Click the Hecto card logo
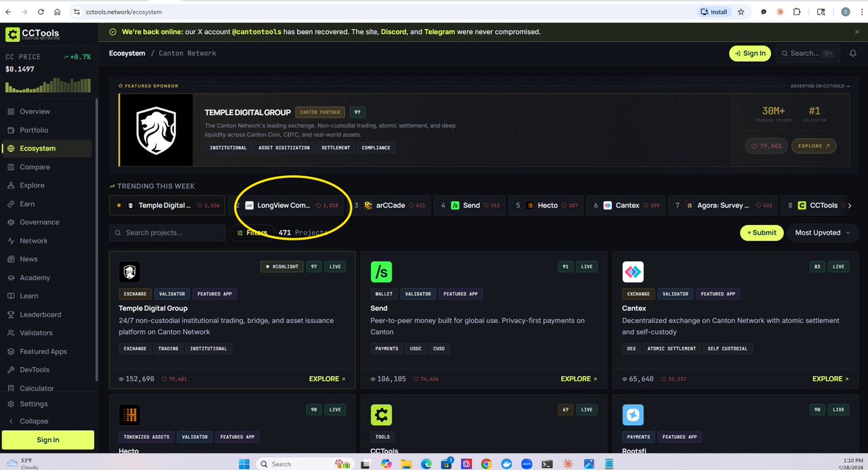 point(130,415)
